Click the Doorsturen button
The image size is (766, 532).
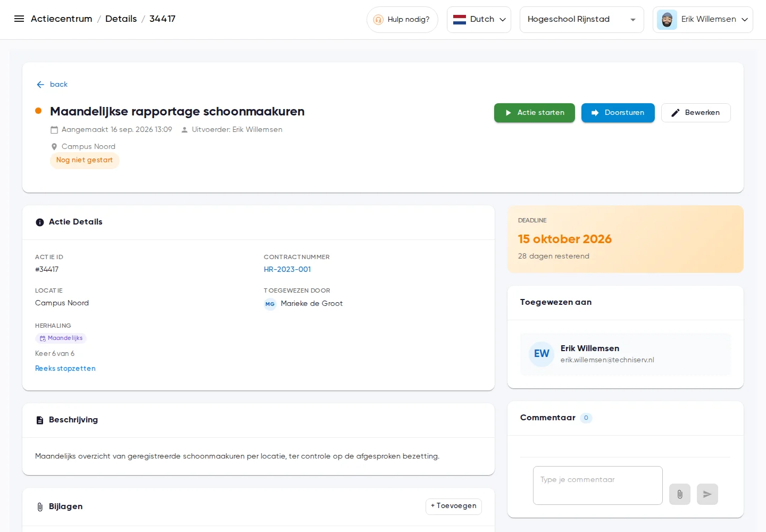[618, 113]
